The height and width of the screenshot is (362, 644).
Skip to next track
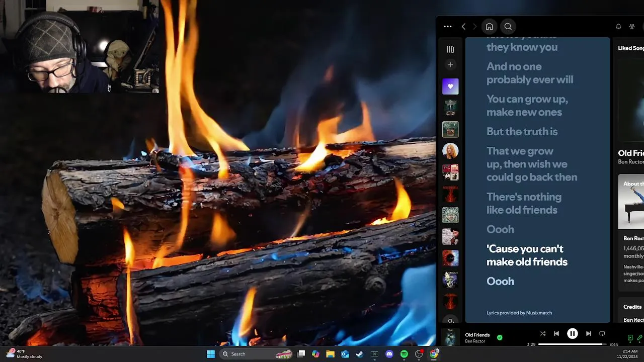[x=588, y=333]
